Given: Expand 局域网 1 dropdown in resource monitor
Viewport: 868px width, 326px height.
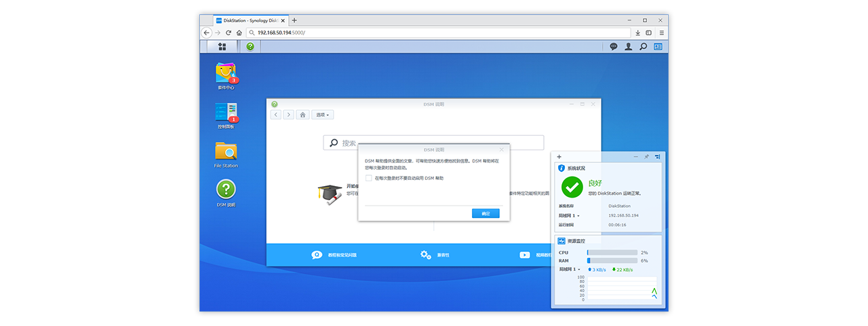Looking at the screenshot, I should [569, 270].
